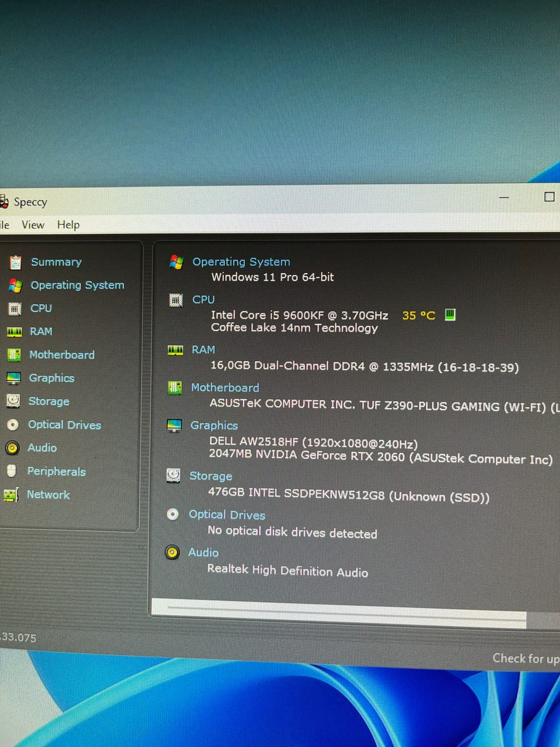Click the disc icon beside the Optical Drives heading
This screenshot has height=747, width=560.
173,514
